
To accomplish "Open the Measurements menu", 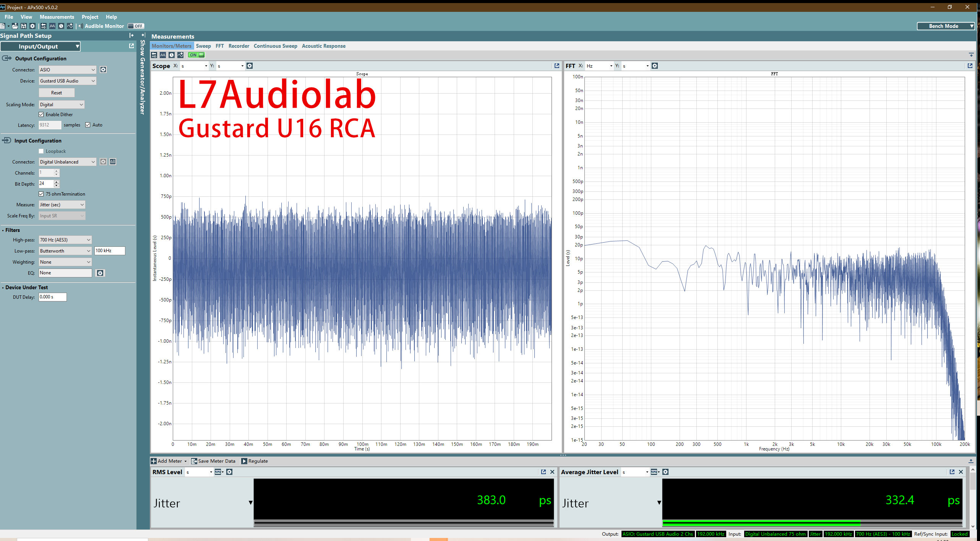I will point(57,17).
